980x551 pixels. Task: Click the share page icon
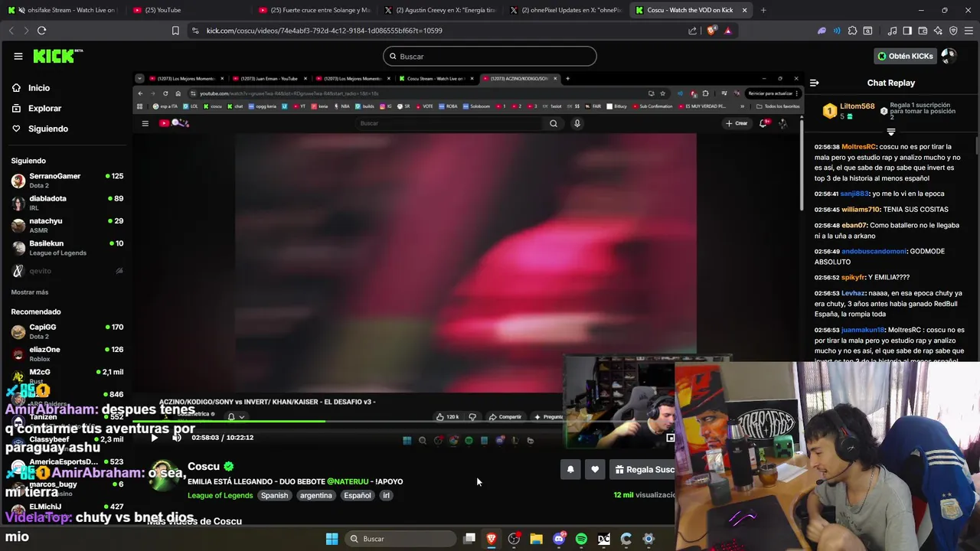692,31
